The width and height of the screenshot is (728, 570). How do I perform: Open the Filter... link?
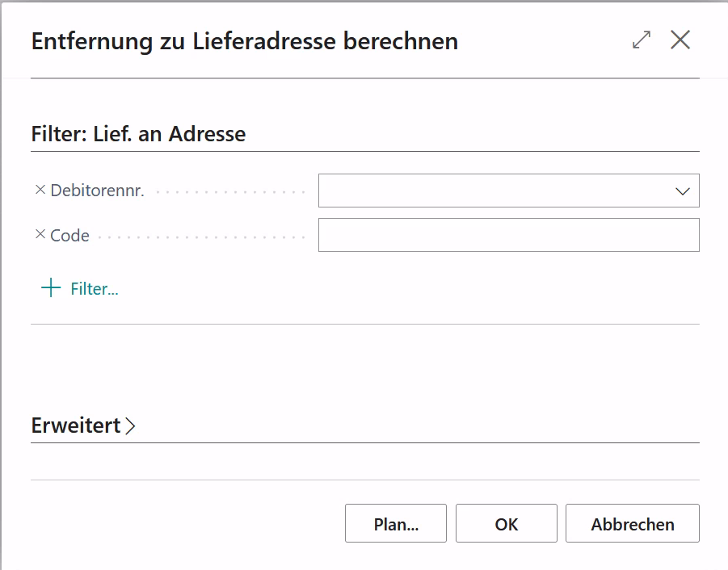[x=95, y=289]
